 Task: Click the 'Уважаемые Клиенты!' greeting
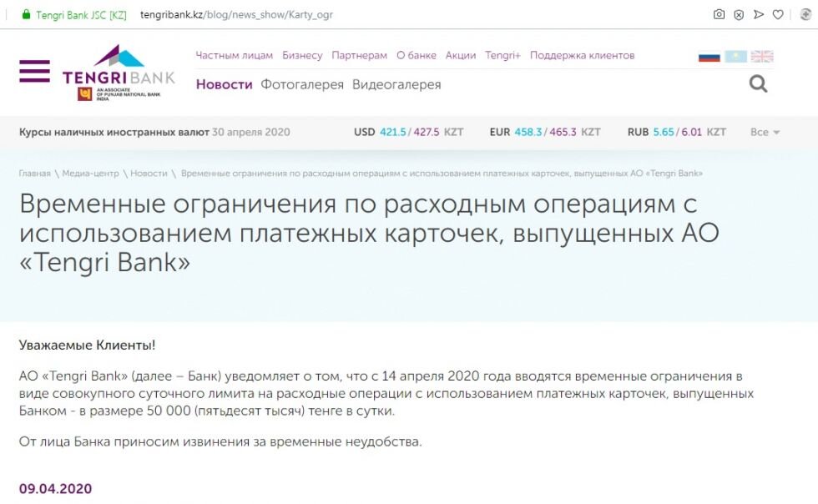tap(87, 345)
